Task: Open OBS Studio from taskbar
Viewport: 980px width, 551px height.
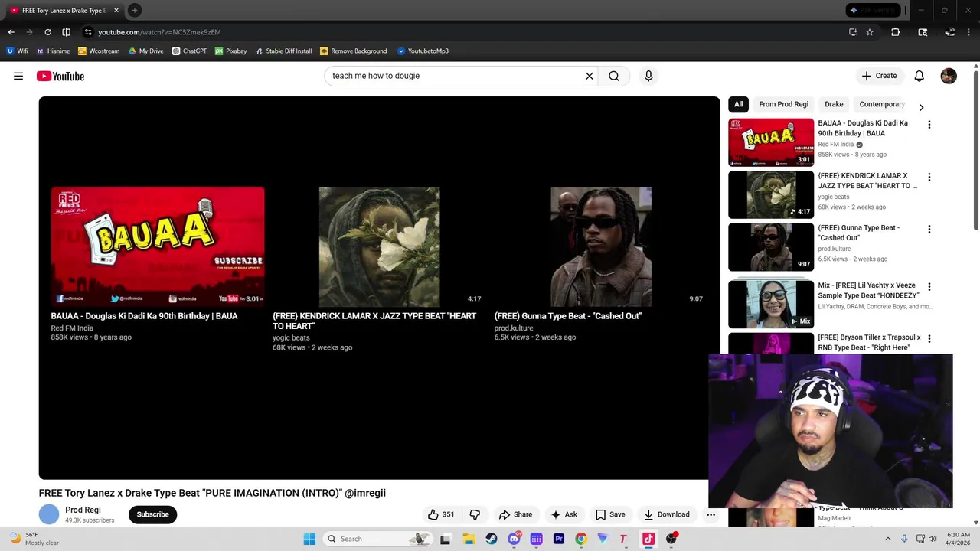Action: (671, 539)
